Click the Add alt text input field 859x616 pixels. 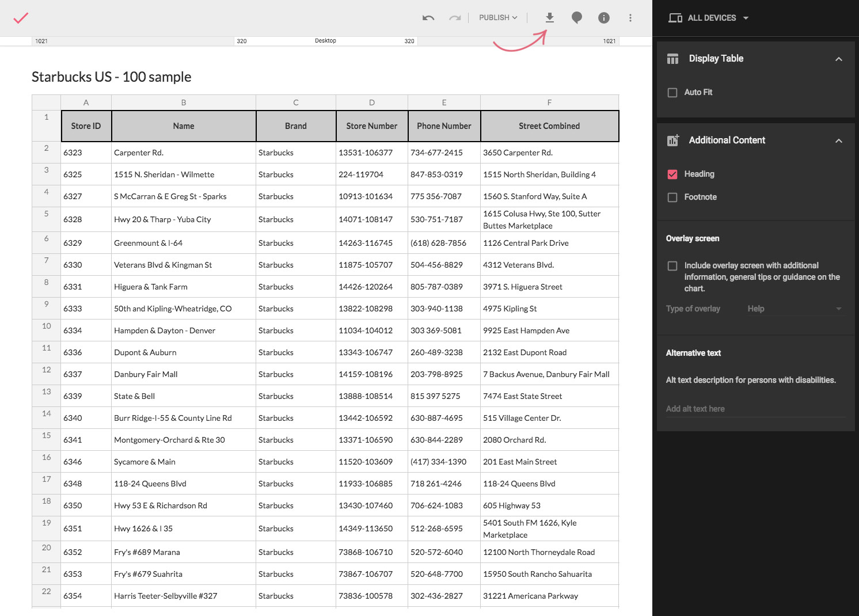755,409
